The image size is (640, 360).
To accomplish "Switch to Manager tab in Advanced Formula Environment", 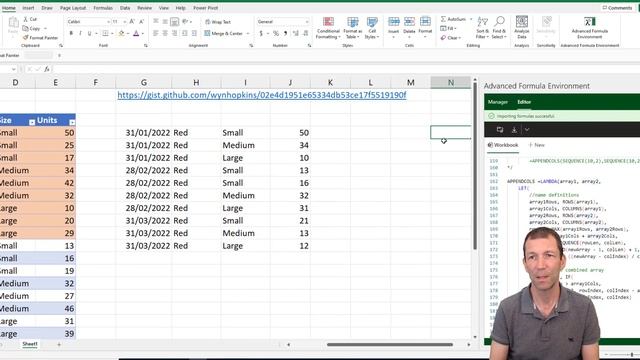I will (x=498, y=102).
